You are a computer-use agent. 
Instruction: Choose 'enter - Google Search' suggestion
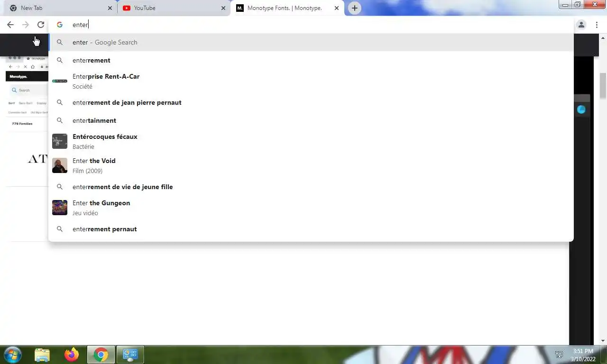(x=311, y=42)
